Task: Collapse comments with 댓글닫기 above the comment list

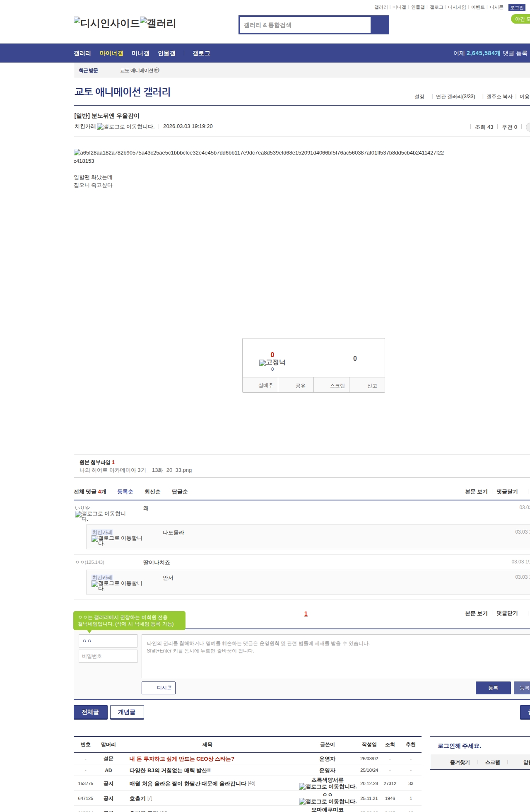Action: [507, 492]
